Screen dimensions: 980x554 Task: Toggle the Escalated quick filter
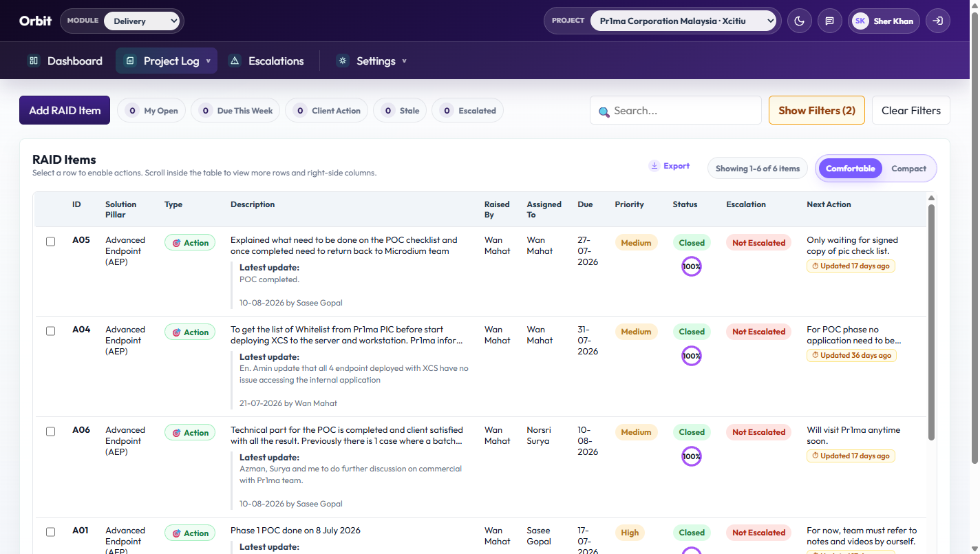(x=467, y=111)
